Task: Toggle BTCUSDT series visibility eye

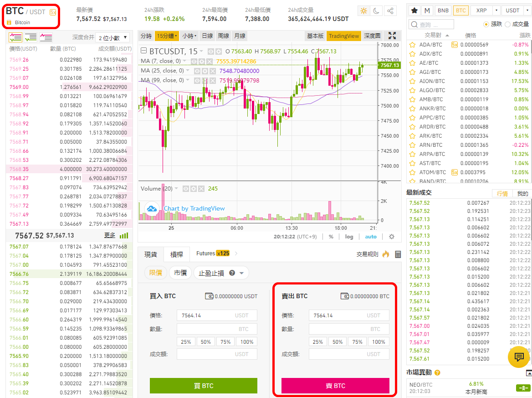Action: click(211, 52)
